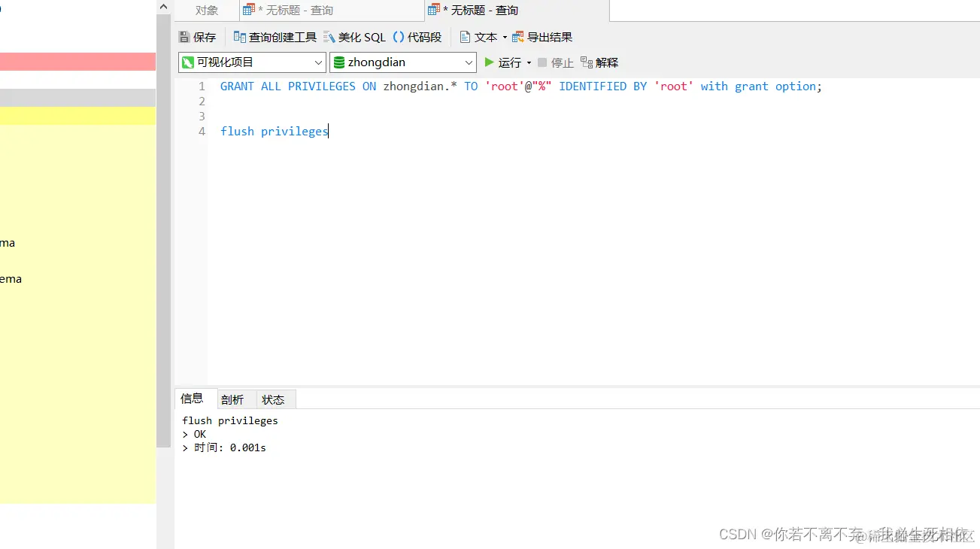Select the red highlighted row in sidebar
The height and width of the screenshot is (549, 980).
click(x=77, y=62)
